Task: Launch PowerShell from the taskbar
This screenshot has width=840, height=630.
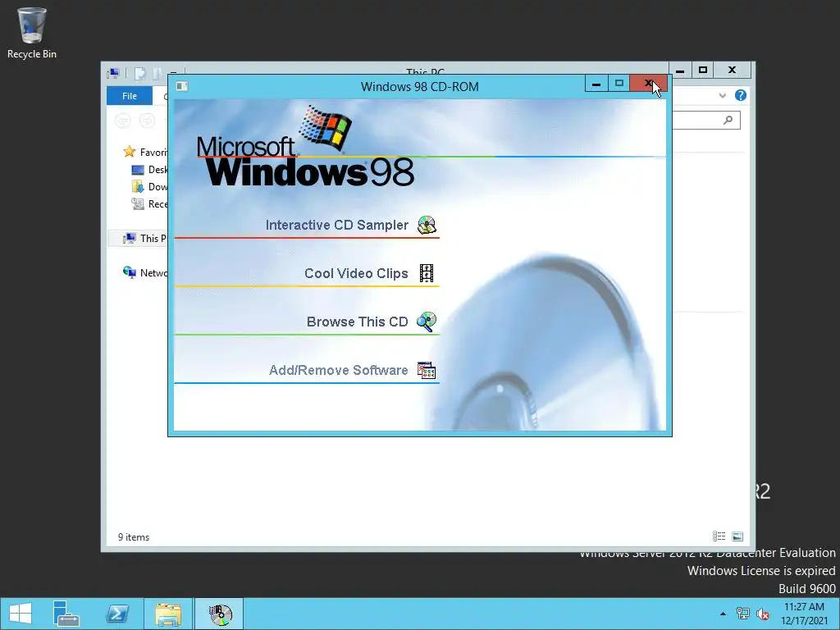Action: pos(117,614)
